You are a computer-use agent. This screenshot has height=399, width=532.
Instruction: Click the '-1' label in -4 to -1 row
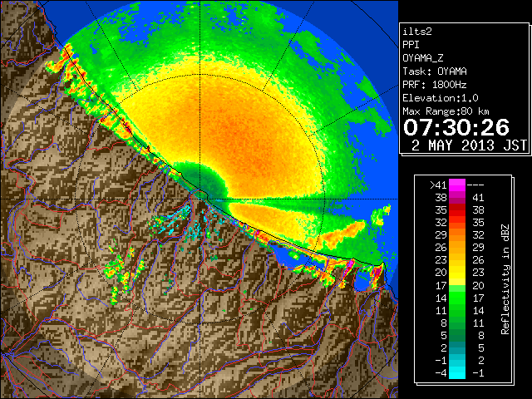(x=478, y=372)
